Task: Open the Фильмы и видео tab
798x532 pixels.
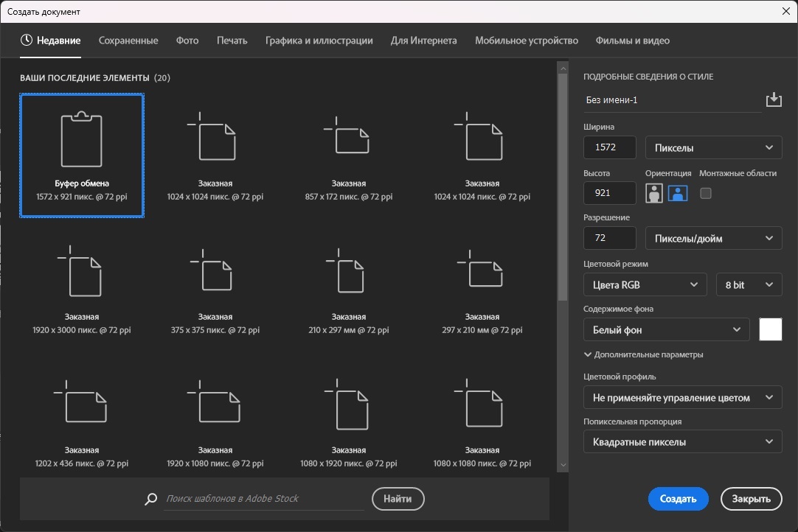Action: tap(632, 41)
